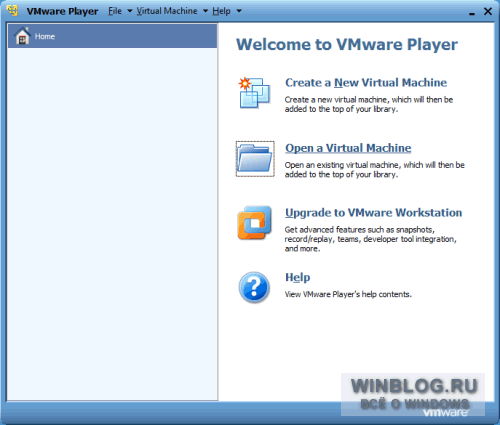
Task: Click 'Open an existing virtual machine' description
Action: click(374, 170)
